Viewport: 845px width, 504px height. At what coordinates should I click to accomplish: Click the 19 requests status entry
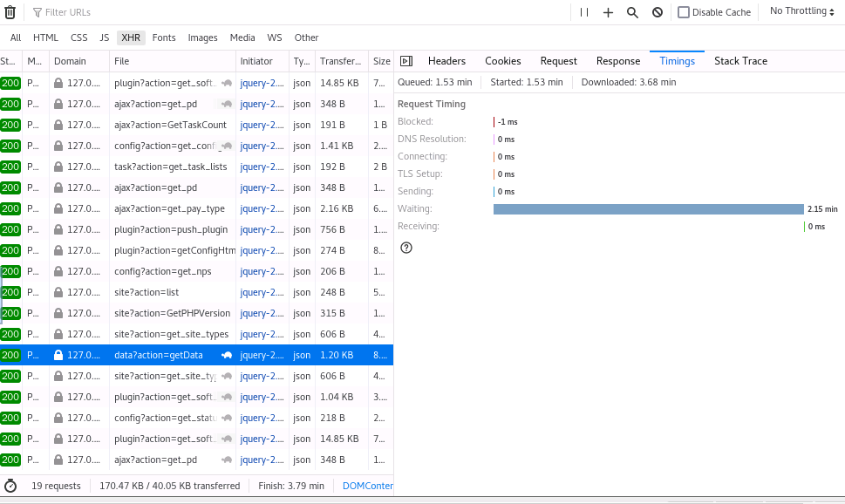56,486
